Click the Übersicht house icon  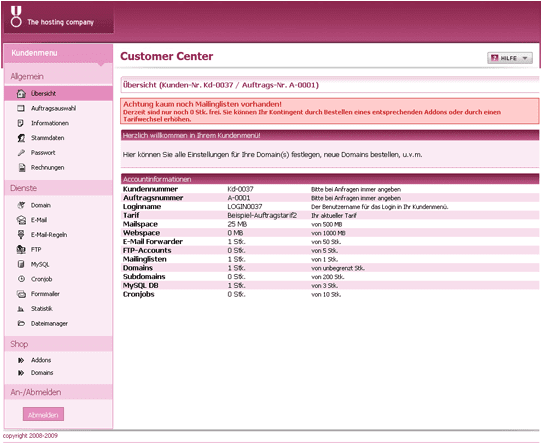point(21,93)
